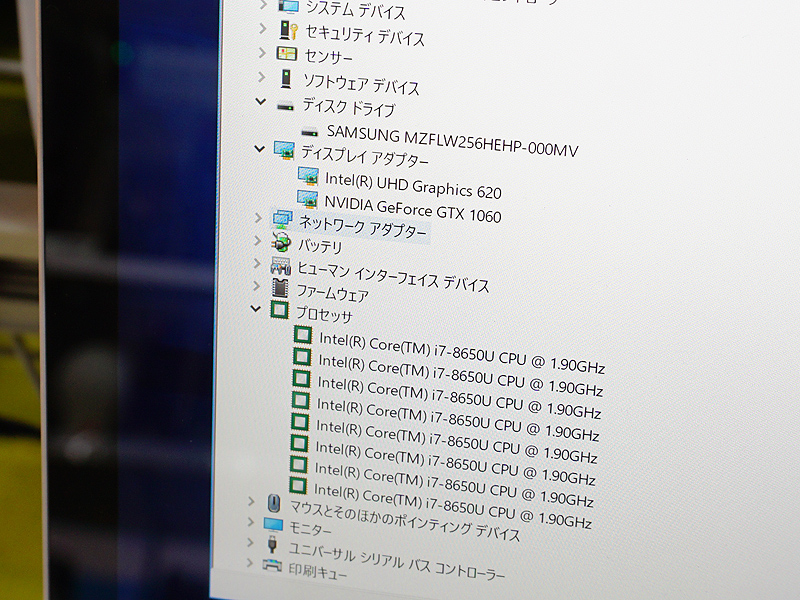This screenshot has width=800, height=600.
Task: Click the security devices key icon
Action: 288,30
